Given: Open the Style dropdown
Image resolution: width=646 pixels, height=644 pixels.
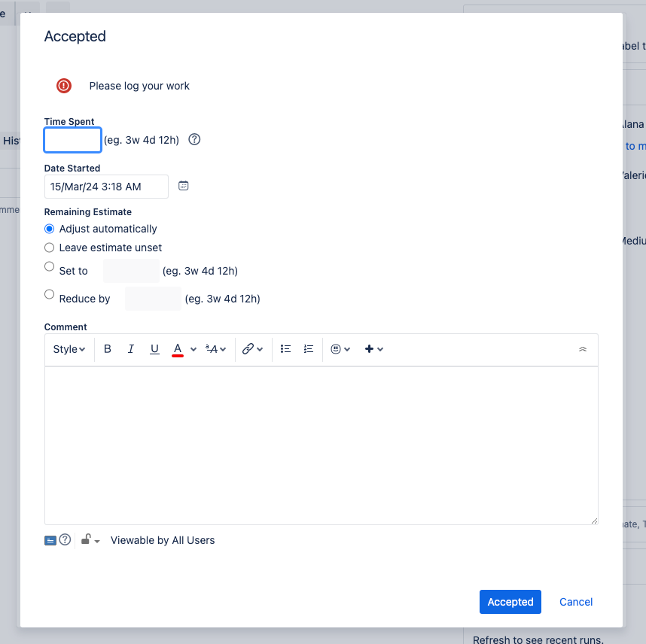Looking at the screenshot, I should 69,349.
